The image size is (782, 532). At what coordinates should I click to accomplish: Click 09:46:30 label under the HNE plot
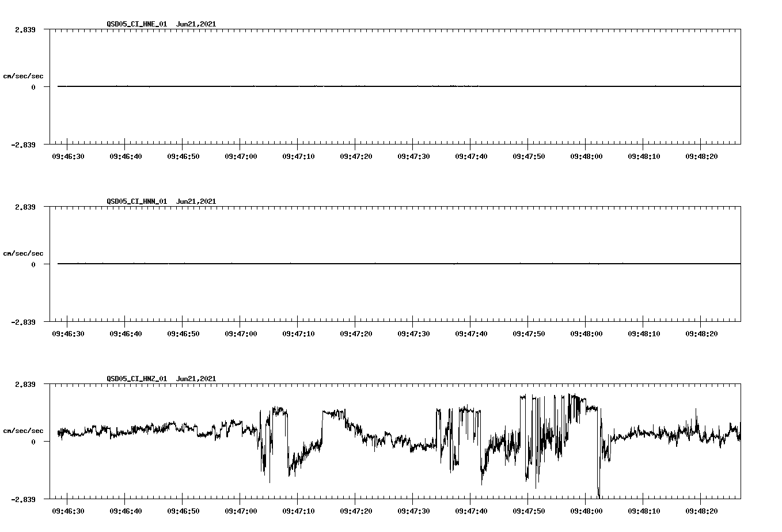pos(68,157)
